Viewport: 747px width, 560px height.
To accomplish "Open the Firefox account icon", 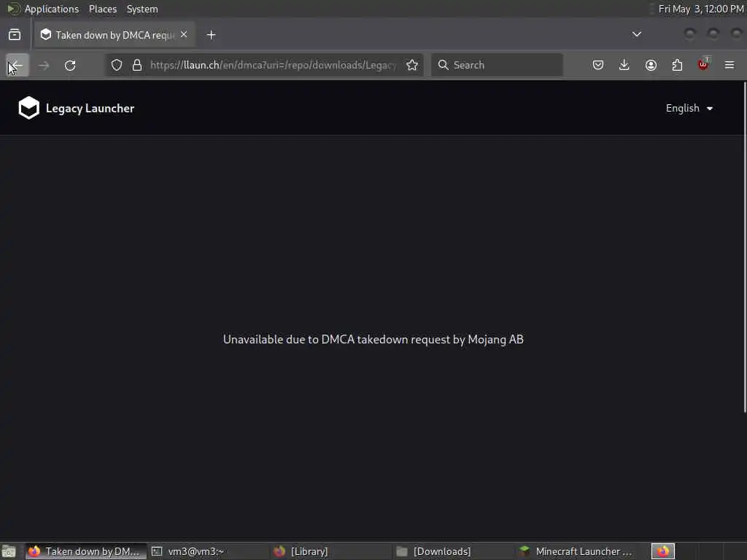I will click(651, 65).
